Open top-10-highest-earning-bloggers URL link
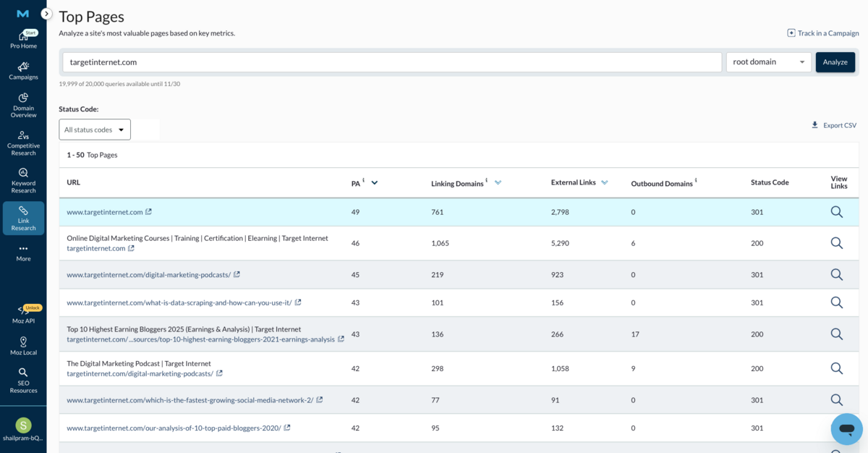The width and height of the screenshot is (868, 453). (201, 339)
